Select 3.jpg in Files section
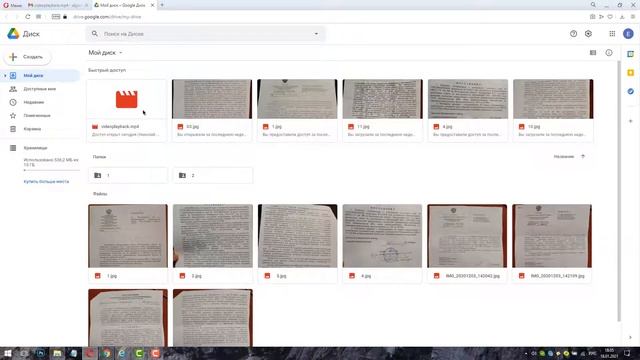 click(x=213, y=243)
